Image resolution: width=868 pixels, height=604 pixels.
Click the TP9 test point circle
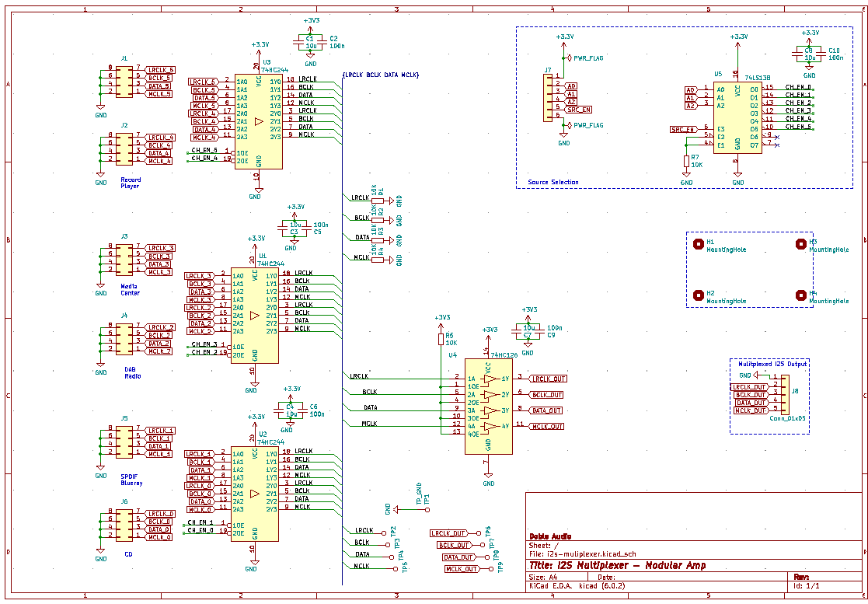pos(492,568)
